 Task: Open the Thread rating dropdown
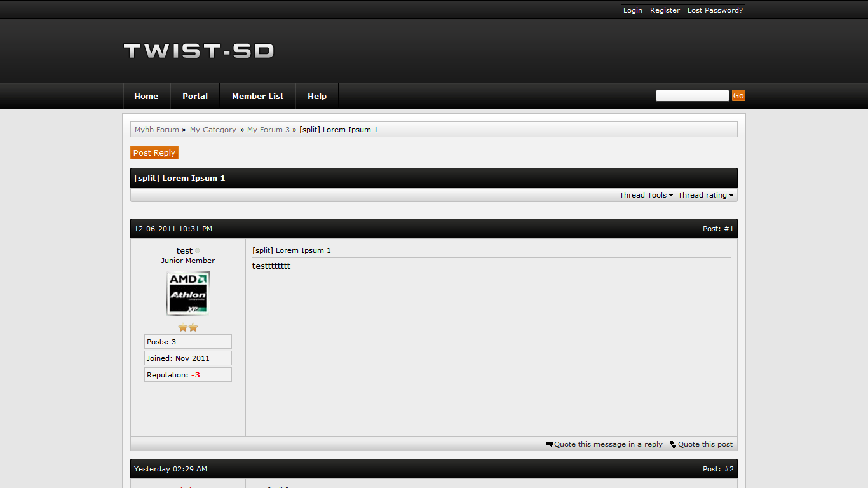705,195
